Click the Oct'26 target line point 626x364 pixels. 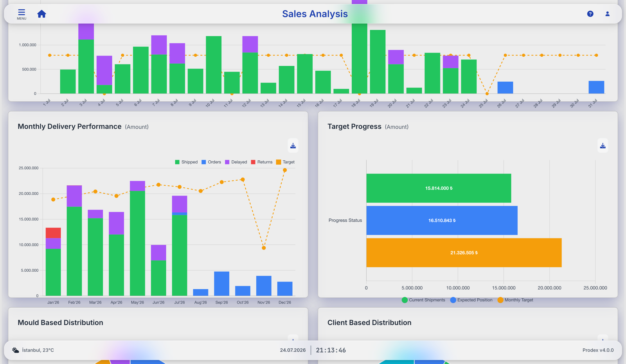(243, 179)
